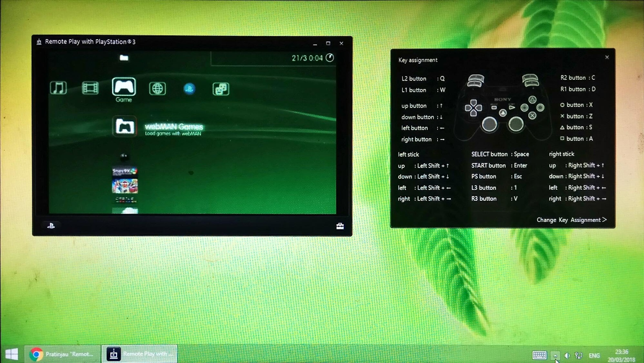The image size is (644, 363).
Task: Click the 'left stick' heading
Action: [409, 154]
